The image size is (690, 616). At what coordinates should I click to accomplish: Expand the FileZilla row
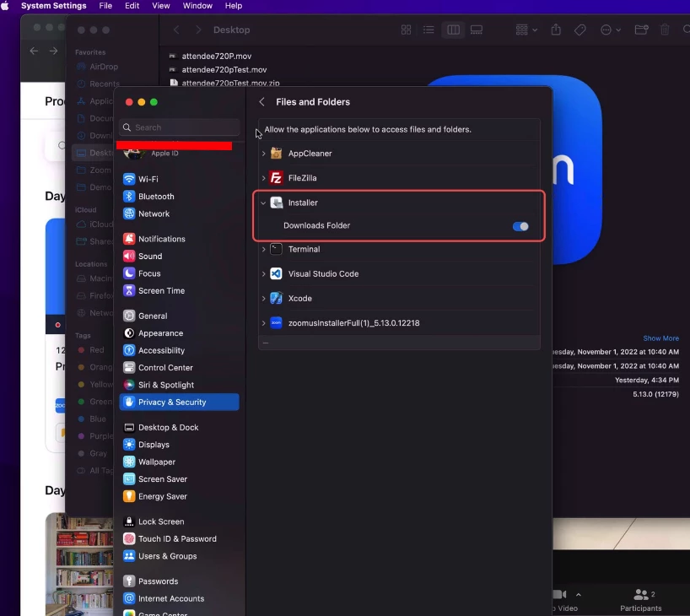[263, 178]
